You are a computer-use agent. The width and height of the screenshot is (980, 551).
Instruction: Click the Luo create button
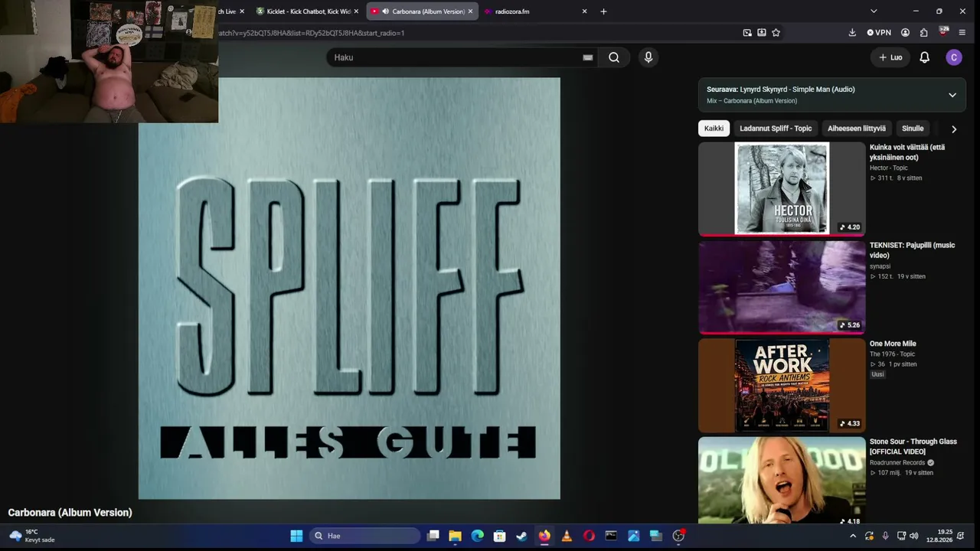tap(890, 57)
